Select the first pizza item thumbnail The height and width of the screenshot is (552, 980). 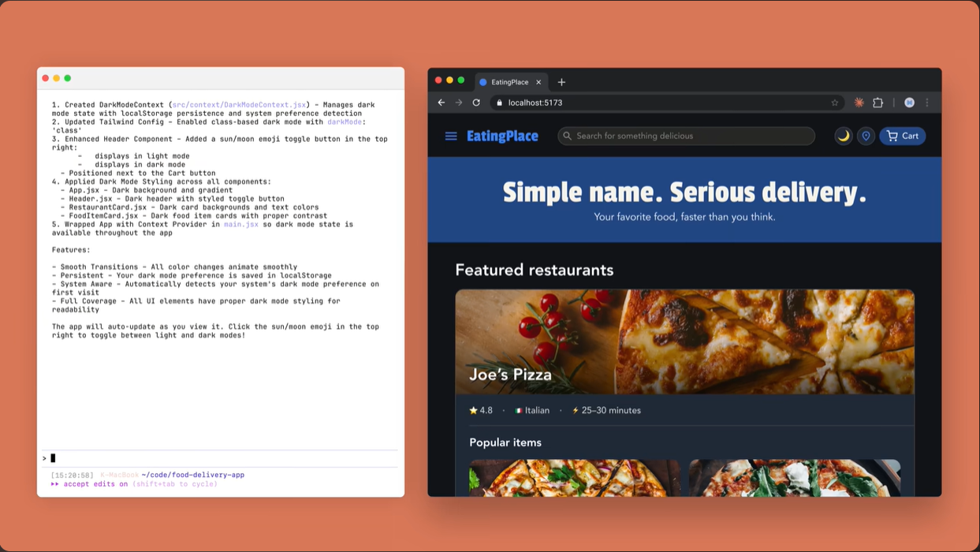point(575,478)
